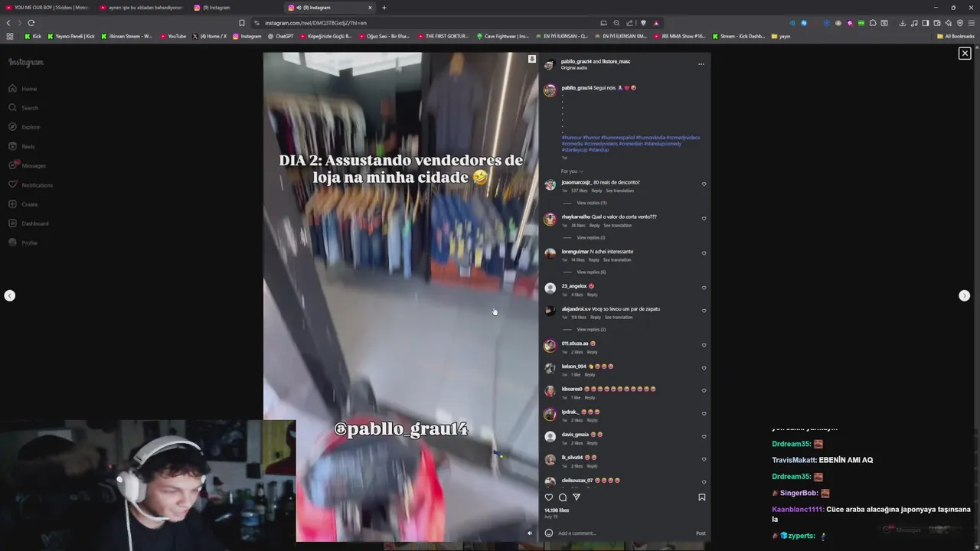Expand the For you comment sort dropdown
The width and height of the screenshot is (980, 551).
(572, 171)
